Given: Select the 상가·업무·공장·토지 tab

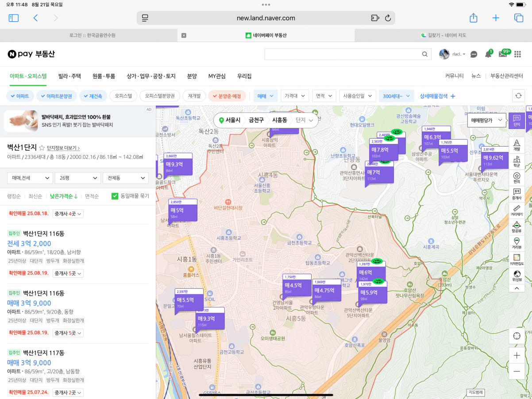Looking at the screenshot, I should point(151,76).
